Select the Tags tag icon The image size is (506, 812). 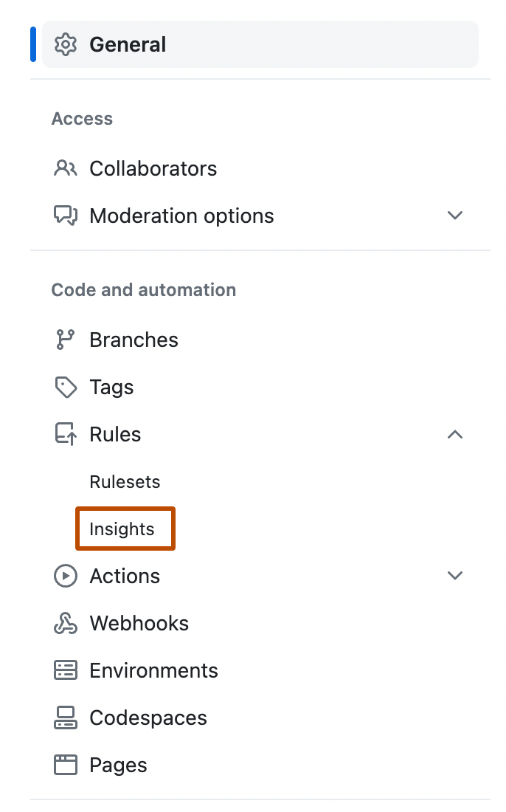click(x=66, y=387)
